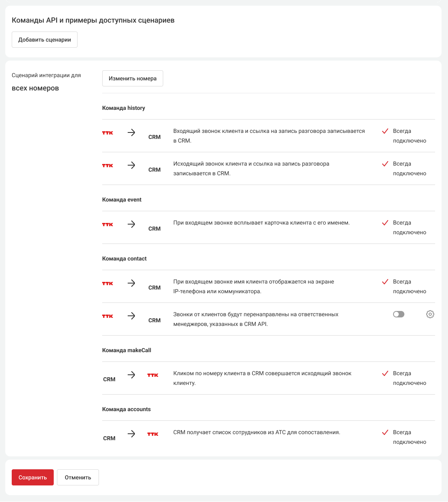The image size is (448, 502).
Task: Click the TTK logo in the event command row
Action: tap(107, 225)
